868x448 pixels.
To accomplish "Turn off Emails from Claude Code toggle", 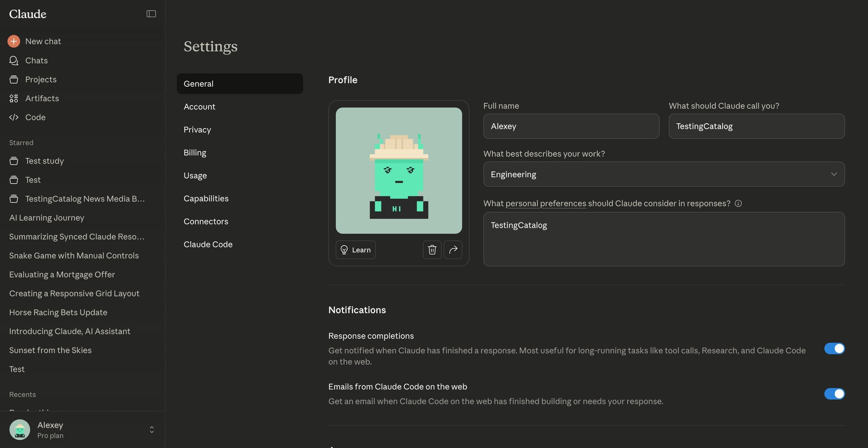I will pos(834,394).
